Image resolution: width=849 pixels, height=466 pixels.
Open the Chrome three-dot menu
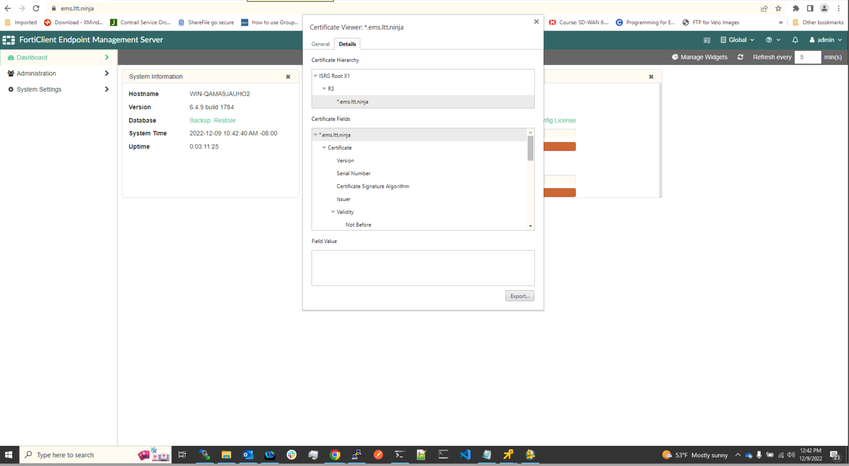point(839,8)
